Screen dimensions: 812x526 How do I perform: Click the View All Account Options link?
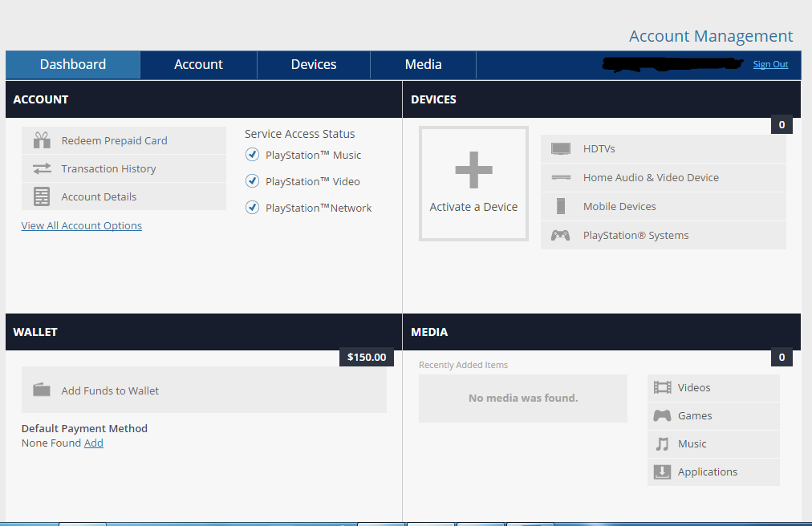[x=81, y=226]
